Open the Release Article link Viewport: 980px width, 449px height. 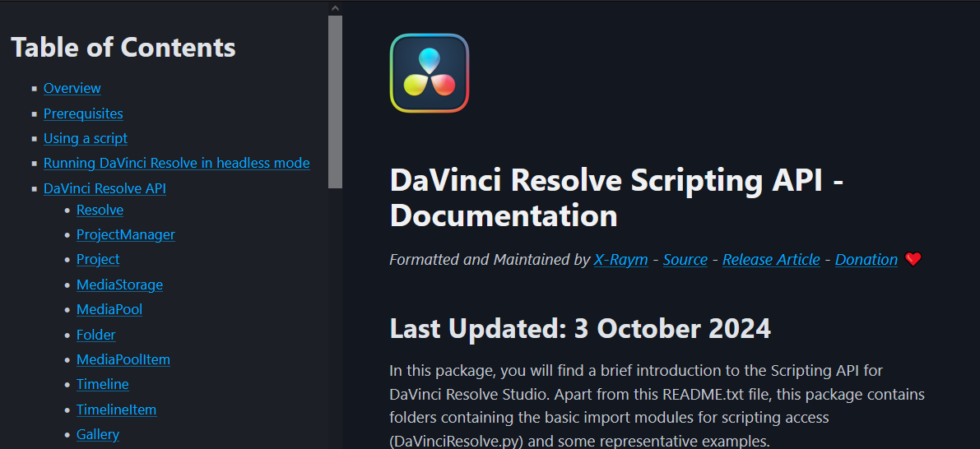[771, 259]
